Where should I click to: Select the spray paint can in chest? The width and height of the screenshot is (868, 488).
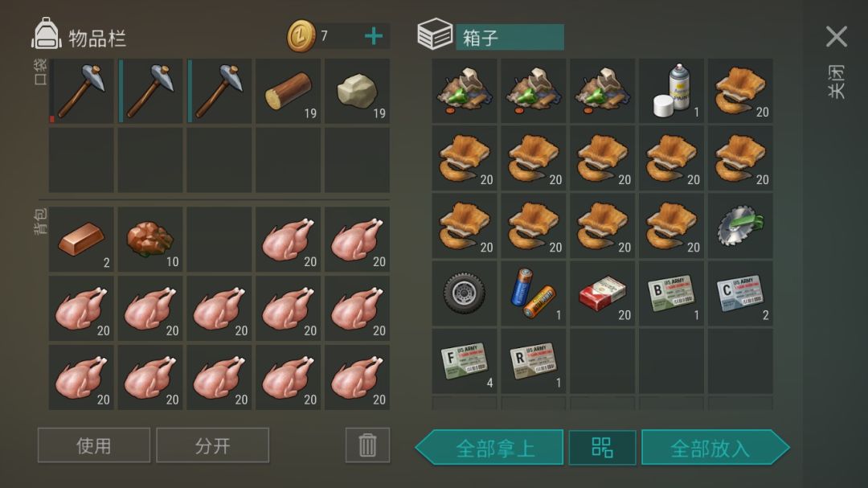[671, 91]
